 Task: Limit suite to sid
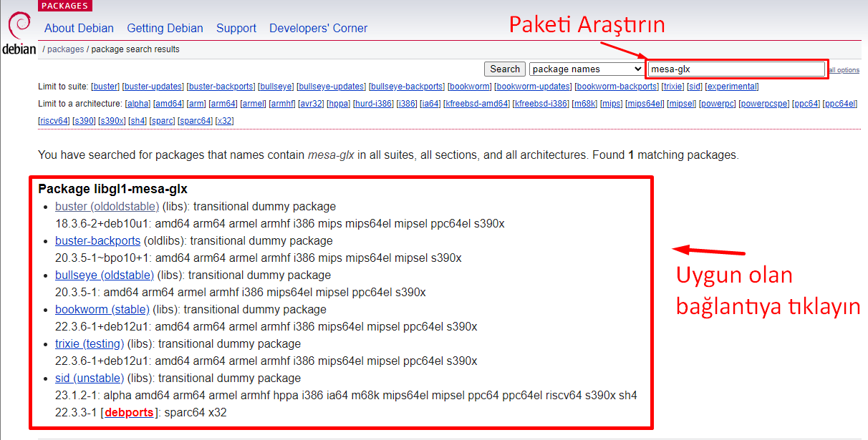click(695, 87)
